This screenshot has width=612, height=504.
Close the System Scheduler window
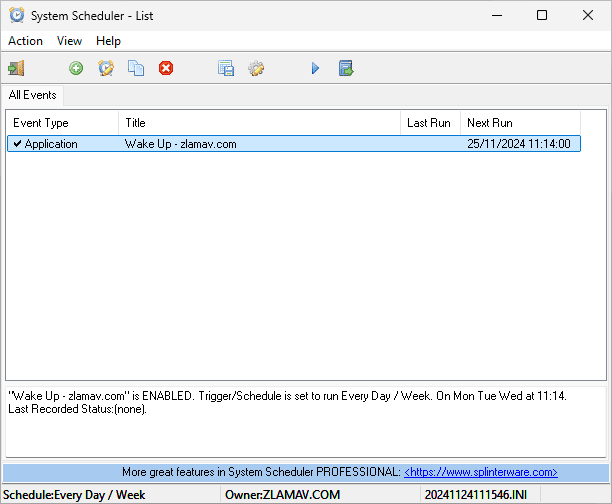(588, 16)
